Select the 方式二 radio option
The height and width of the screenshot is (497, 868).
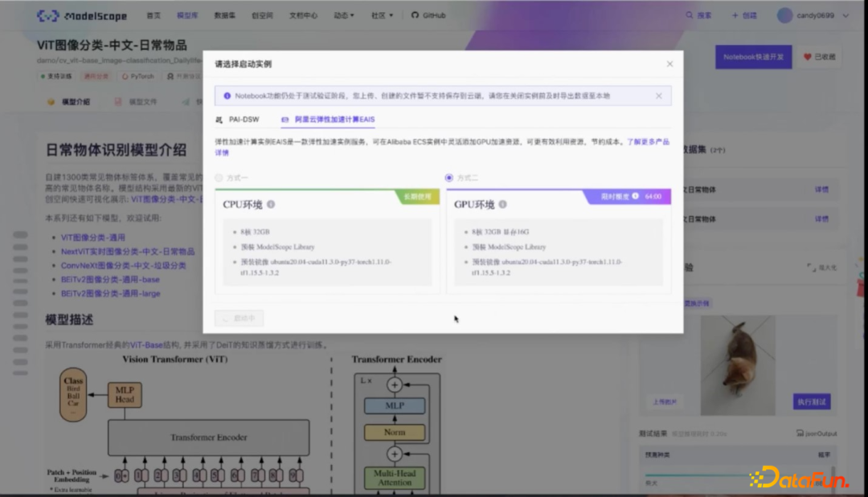(449, 178)
